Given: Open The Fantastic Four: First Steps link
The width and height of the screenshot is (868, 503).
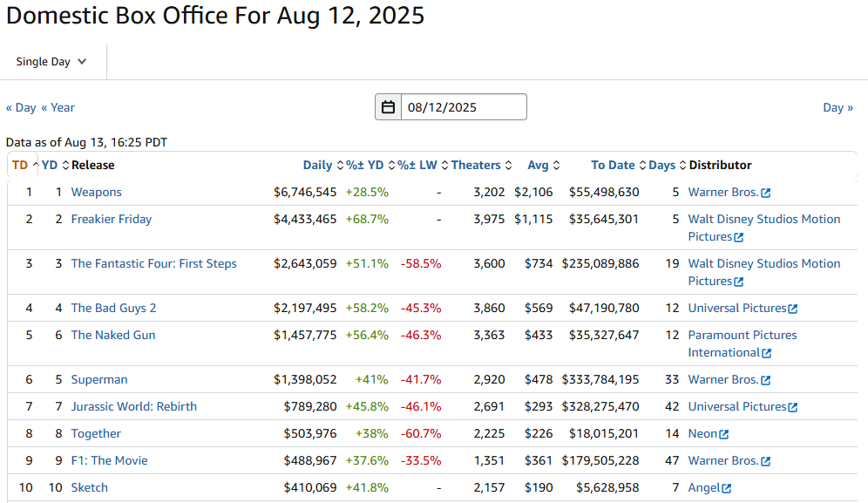Looking at the screenshot, I should coord(154,263).
